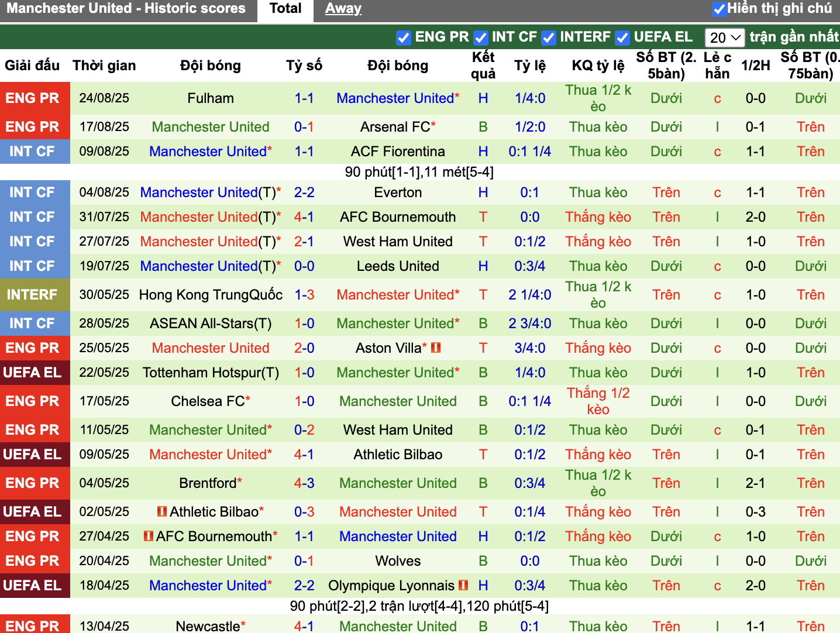Click the '1/2H' column header
This screenshot has height=633, width=840.
click(x=755, y=66)
